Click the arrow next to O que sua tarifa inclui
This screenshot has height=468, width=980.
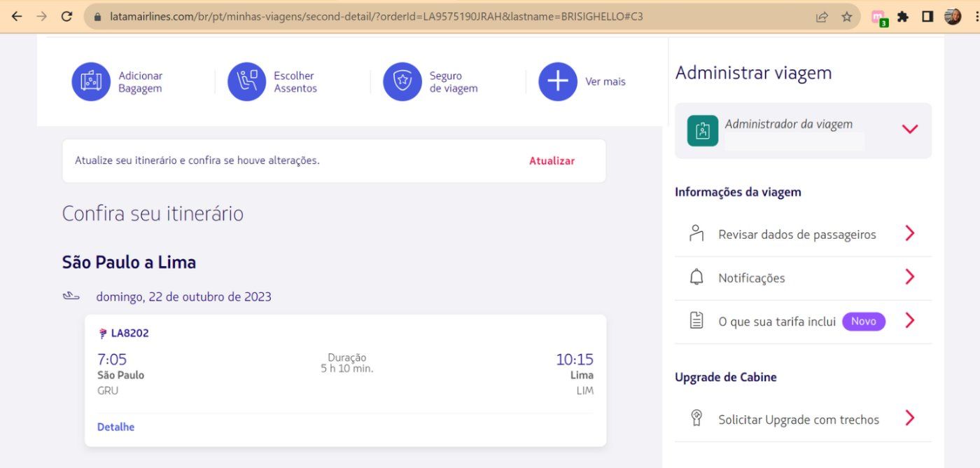[x=910, y=321]
